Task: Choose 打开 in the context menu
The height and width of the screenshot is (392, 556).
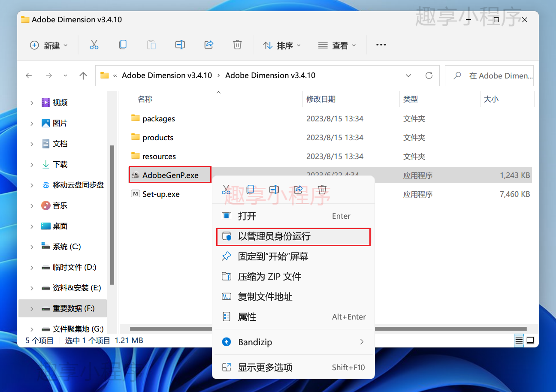Action: pos(293,216)
